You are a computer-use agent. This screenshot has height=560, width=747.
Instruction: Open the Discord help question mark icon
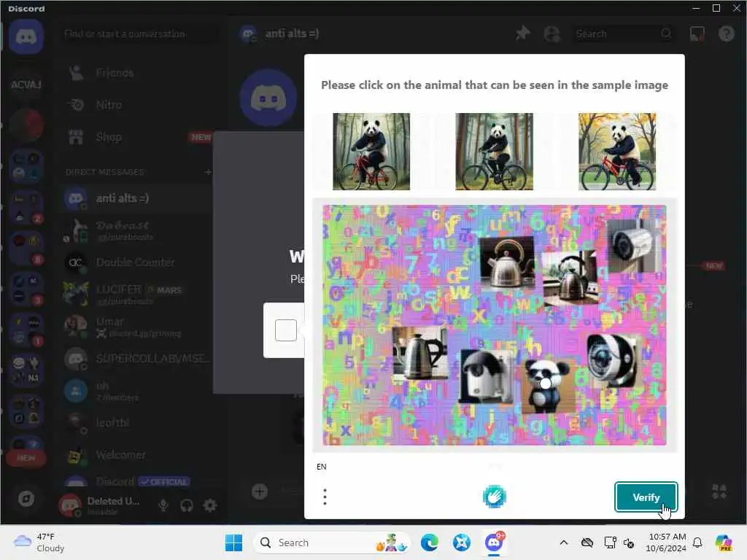726,34
